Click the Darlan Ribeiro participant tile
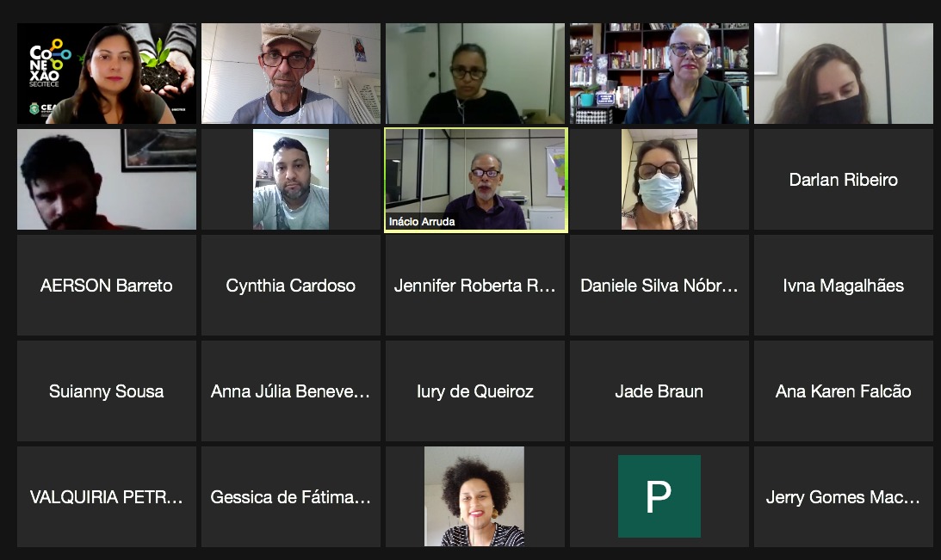Image resolution: width=941 pixels, height=560 pixels. [843, 179]
